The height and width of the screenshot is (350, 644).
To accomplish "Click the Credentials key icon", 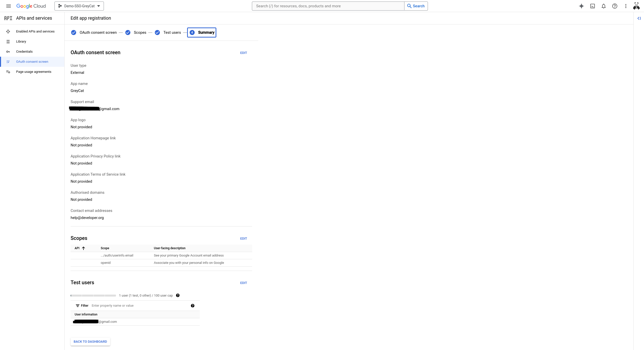I will coord(8,52).
